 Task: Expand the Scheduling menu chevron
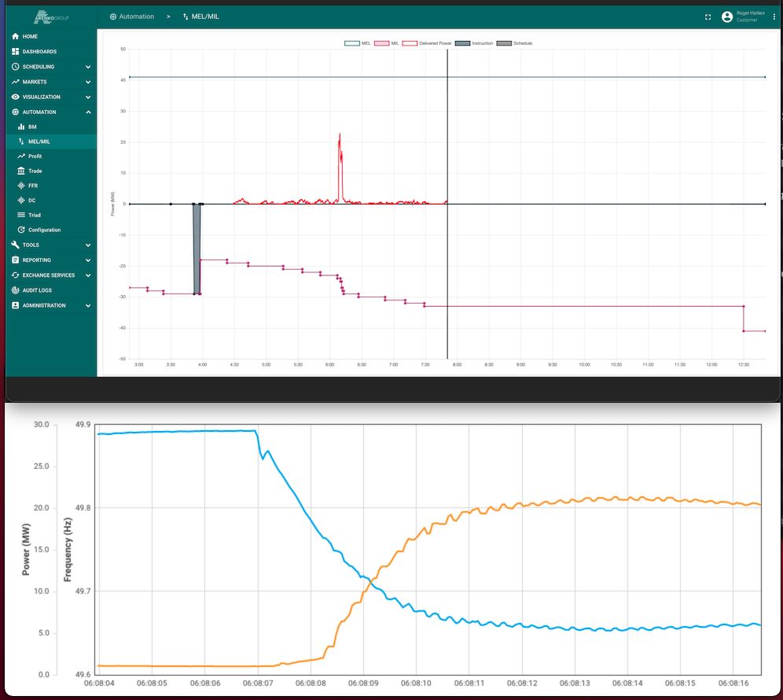pyautogui.click(x=88, y=67)
